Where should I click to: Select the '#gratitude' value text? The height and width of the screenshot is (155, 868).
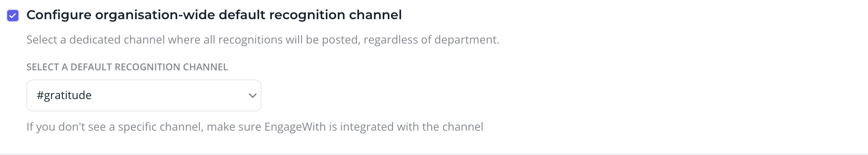(64, 95)
